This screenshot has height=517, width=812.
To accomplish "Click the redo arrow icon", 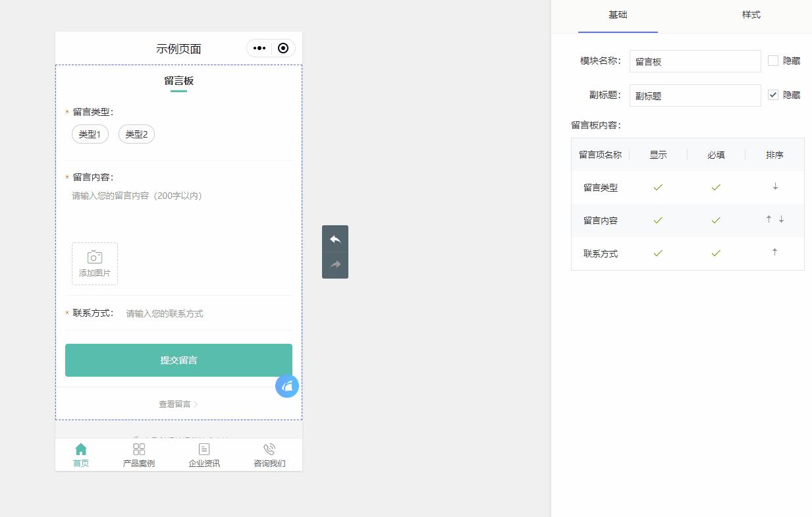I will point(335,265).
